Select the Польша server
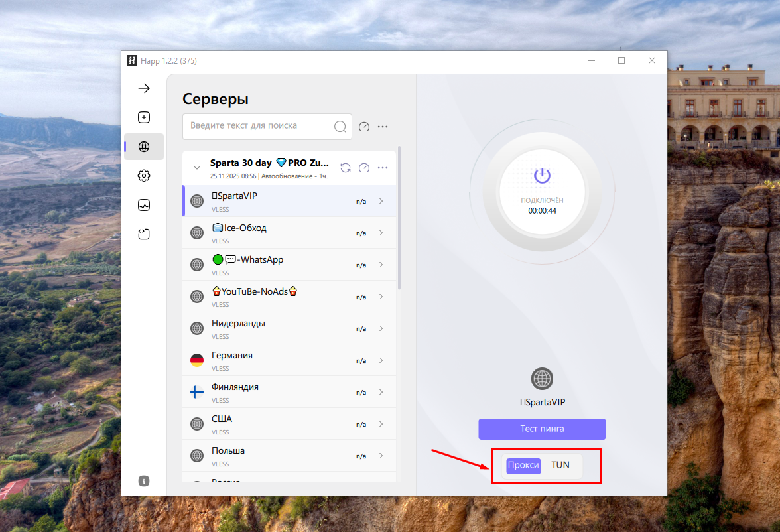Screen dimensions: 780x532 (x=289, y=456)
